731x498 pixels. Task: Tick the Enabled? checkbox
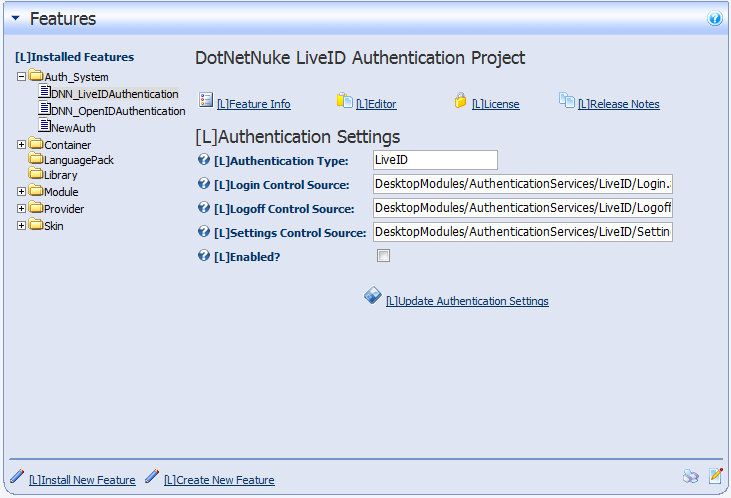(383, 256)
